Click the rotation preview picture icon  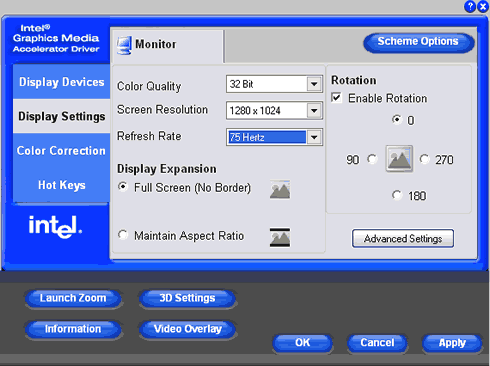pos(399,159)
